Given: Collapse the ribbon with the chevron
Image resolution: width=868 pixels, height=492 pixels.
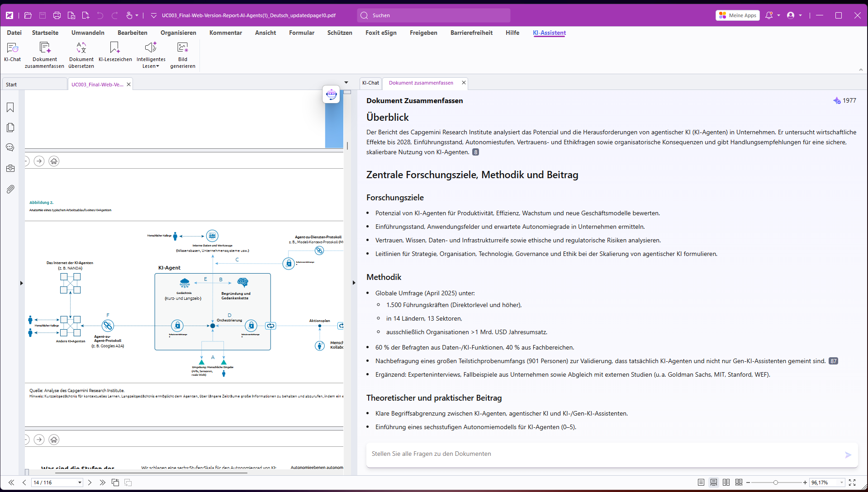Looking at the screenshot, I should [861, 70].
